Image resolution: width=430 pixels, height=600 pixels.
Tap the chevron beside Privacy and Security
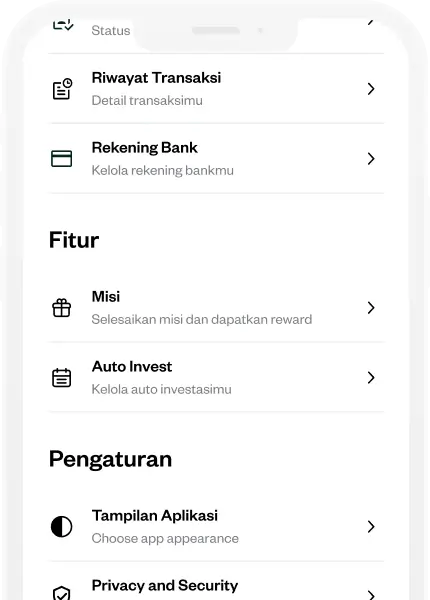(x=371, y=594)
